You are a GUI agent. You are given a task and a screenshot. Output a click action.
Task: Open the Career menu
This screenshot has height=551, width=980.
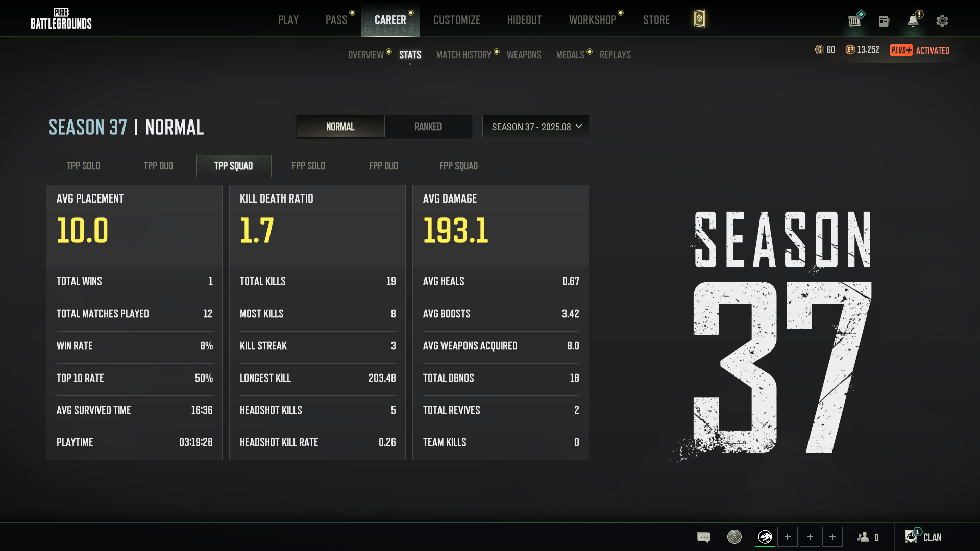pyautogui.click(x=390, y=20)
